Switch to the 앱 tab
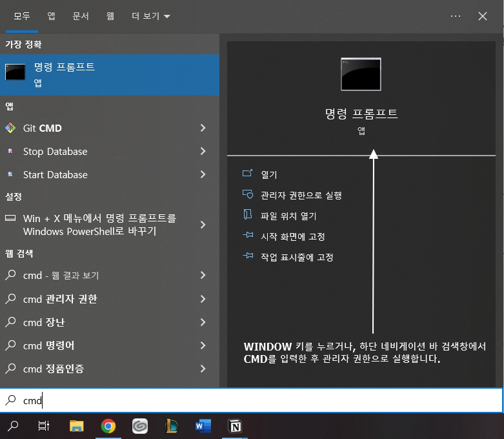504x439 pixels. coord(51,15)
